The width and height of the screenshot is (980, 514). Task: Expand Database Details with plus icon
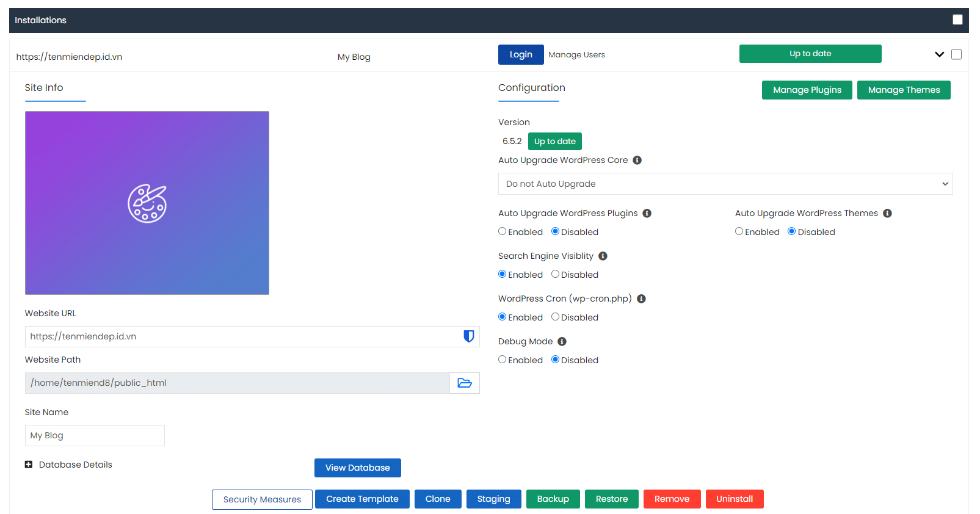29,465
